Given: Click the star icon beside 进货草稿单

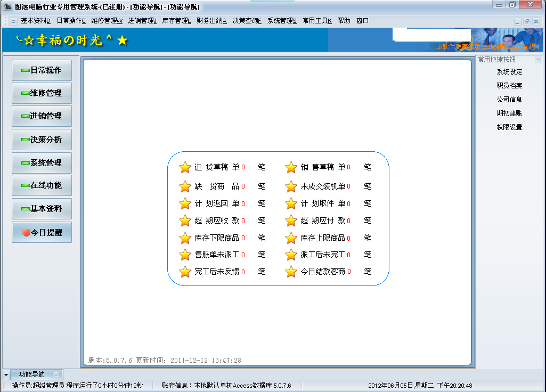Looking at the screenshot, I should pos(185,167).
